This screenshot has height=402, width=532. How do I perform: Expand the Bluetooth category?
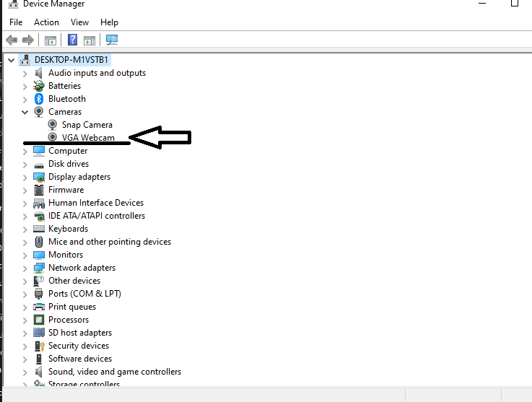pyautogui.click(x=25, y=100)
